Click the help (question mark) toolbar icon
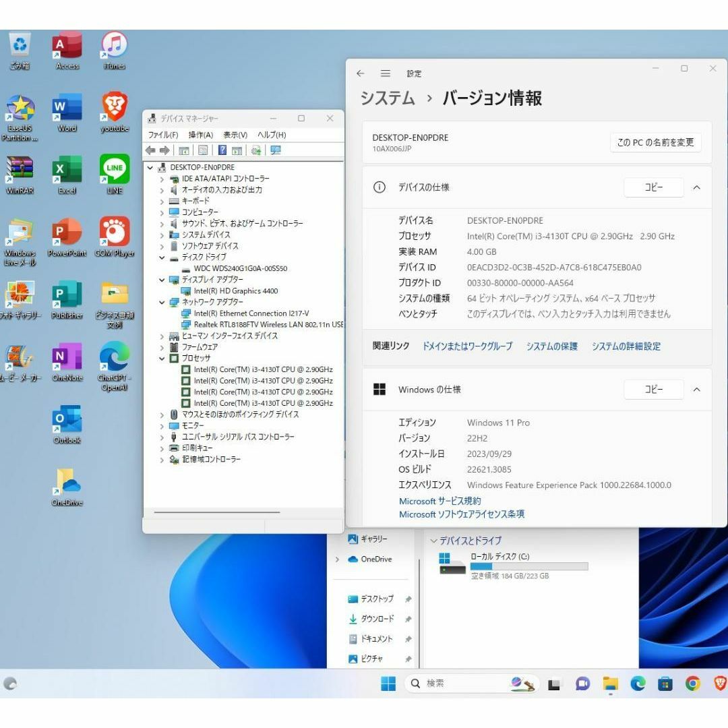This screenshot has width=728, height=728. (222, 150)
